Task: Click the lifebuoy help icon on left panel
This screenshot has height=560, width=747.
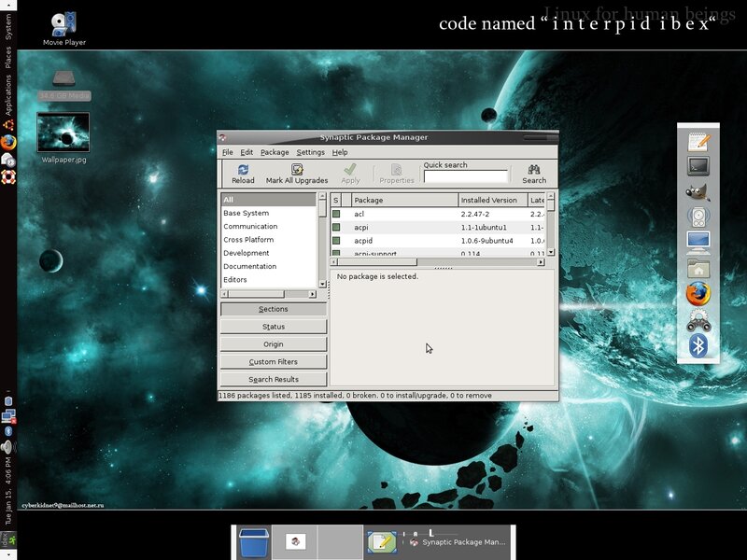Action: click(8, 176)
